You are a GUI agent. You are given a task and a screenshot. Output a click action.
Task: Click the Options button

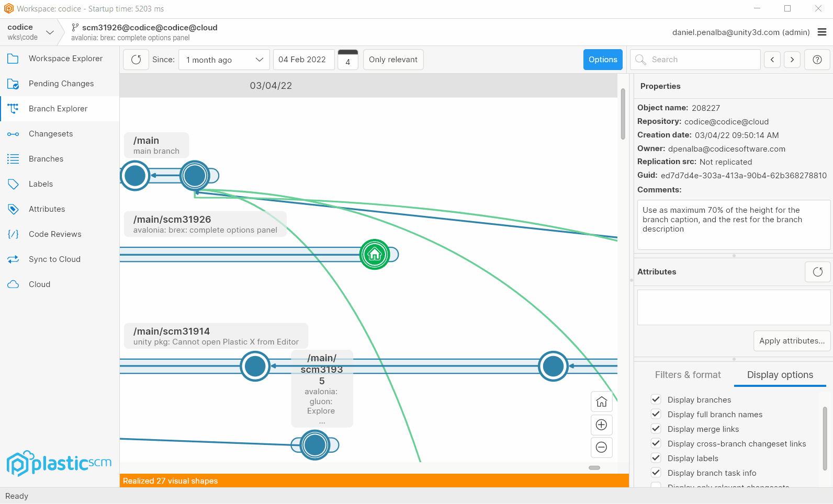click(603, 60)
